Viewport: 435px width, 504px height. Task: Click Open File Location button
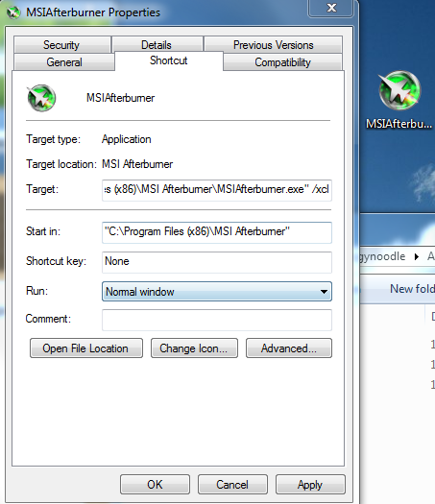pos(86,348)
